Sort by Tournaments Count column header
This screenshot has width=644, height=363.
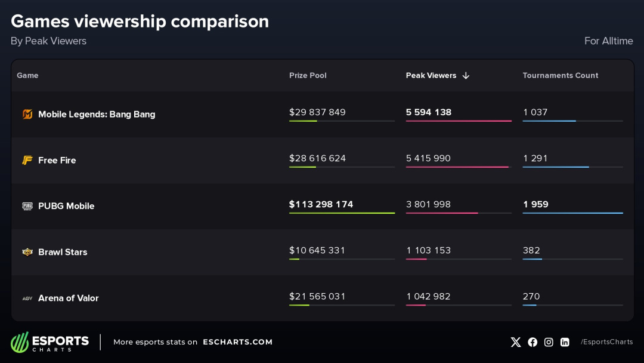[x=560, y=76]
